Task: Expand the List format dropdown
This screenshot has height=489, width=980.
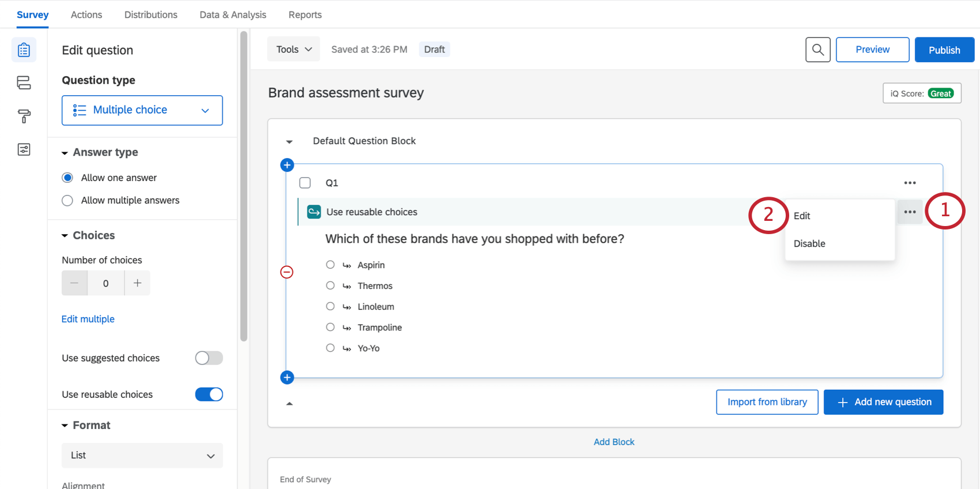Action: click(142, 456)
